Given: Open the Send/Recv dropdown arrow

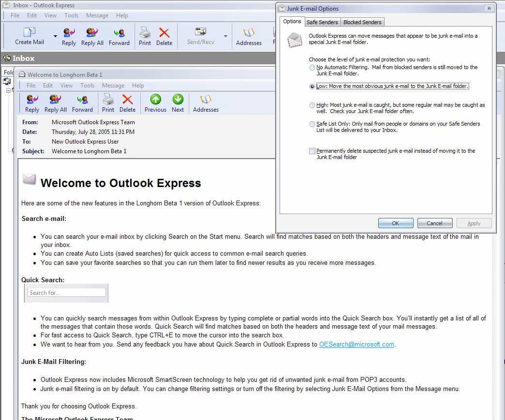Looking at the screenshot, I should [x=225, y=36].
